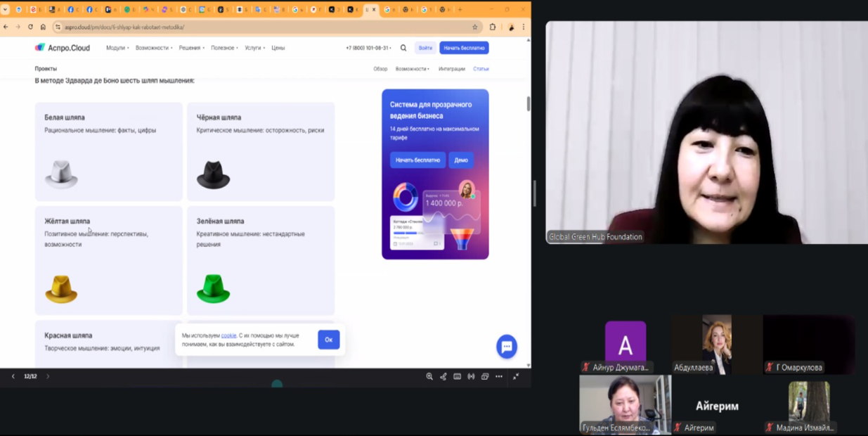
Task: Bookmark this page with the star icon
Action: 475,27
